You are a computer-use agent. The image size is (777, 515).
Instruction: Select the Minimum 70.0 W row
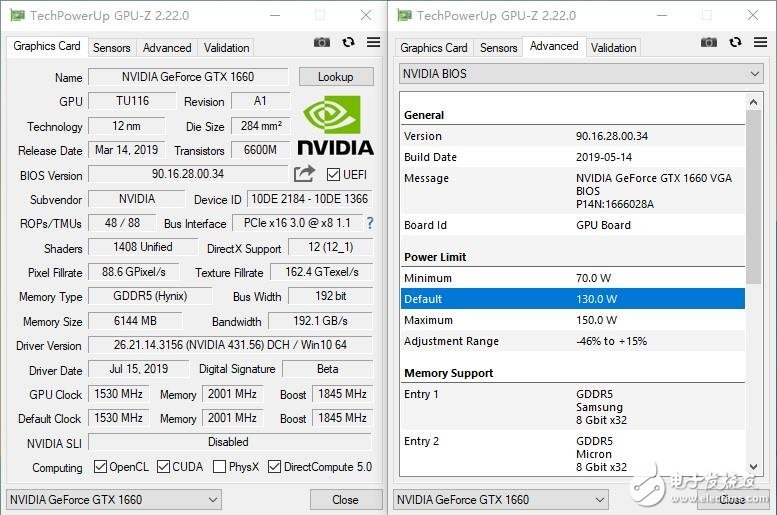[x=572, y=278]
